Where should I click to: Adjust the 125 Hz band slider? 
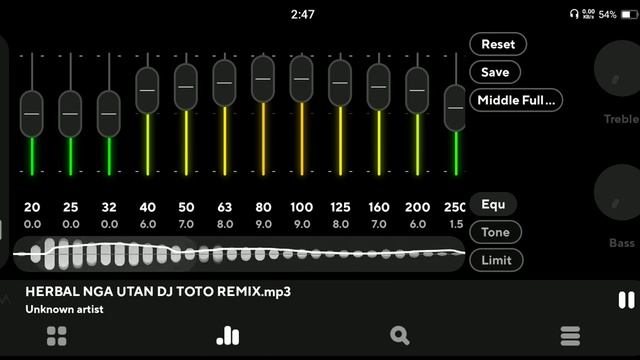point(340,83)
